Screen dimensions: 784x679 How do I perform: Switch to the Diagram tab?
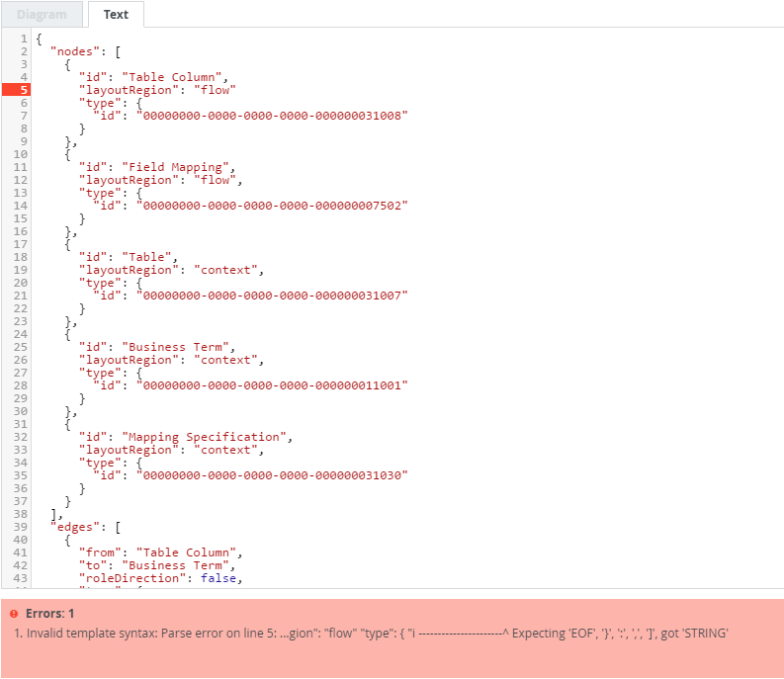point(42,15)
